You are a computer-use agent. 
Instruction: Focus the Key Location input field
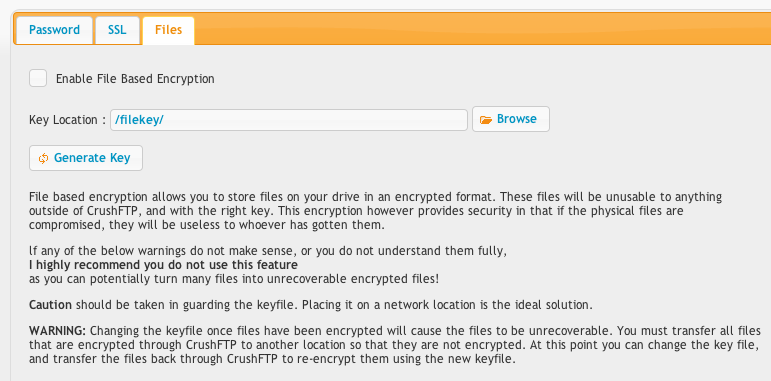[289, 120]
